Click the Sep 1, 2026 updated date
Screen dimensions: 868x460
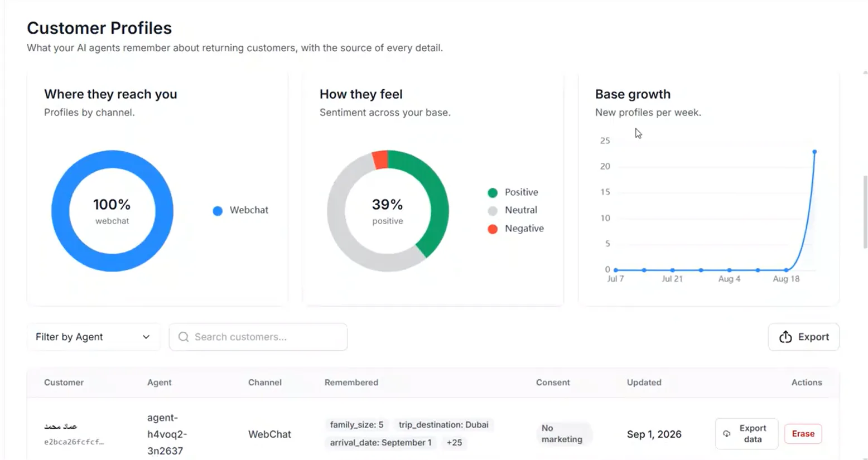654,434
